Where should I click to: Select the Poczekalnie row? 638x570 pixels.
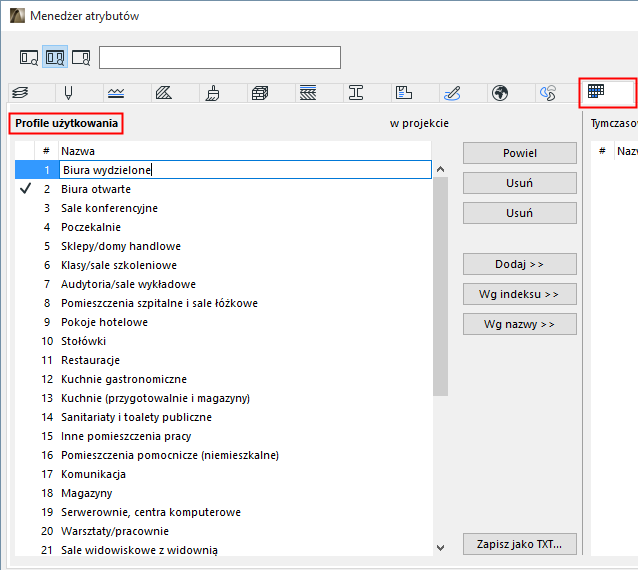223,227
